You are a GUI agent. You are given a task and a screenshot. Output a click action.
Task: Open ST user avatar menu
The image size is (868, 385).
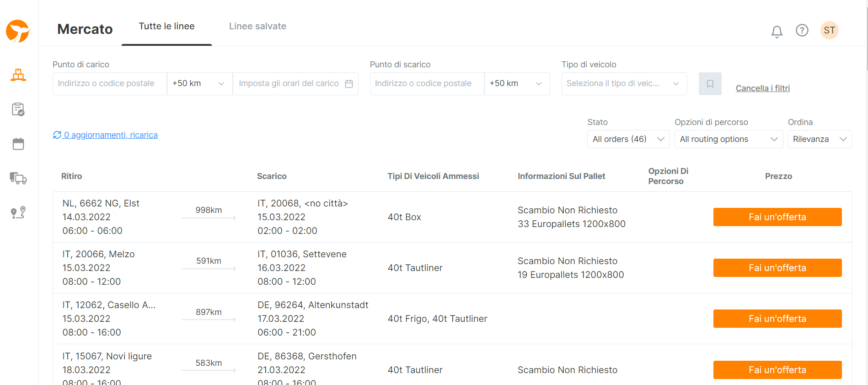(x=829, y=30)
